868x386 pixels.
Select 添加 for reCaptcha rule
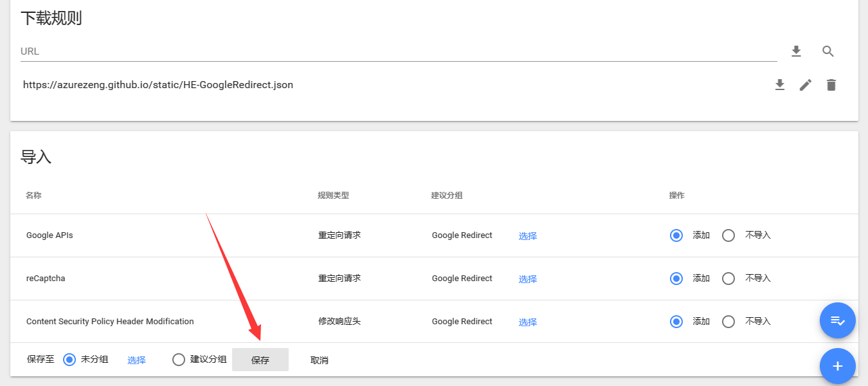click(x=676, y=279)
